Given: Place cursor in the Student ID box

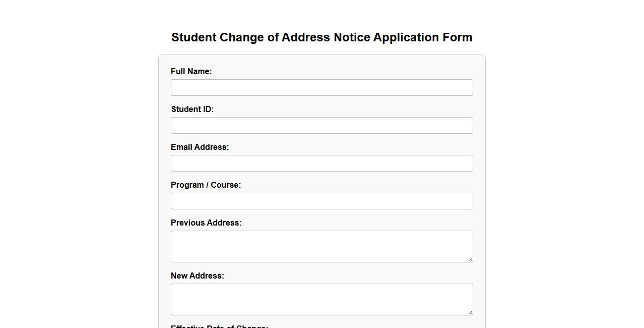Looking at the screenshot, I should pyautogui.click(x=321, y=125).
